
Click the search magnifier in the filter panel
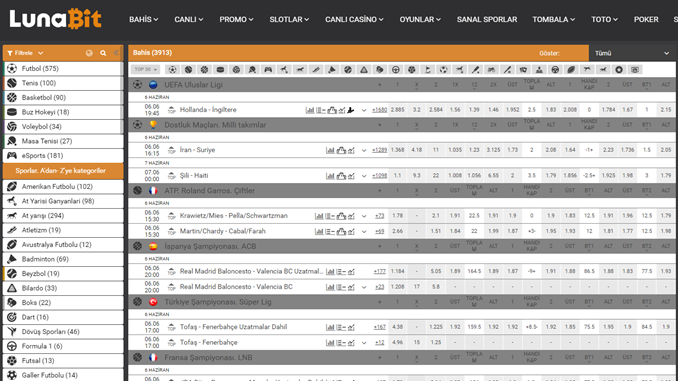103,53
